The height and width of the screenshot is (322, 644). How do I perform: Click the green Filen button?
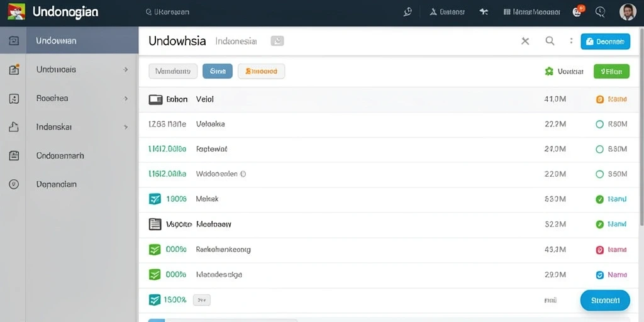(611, 72)
